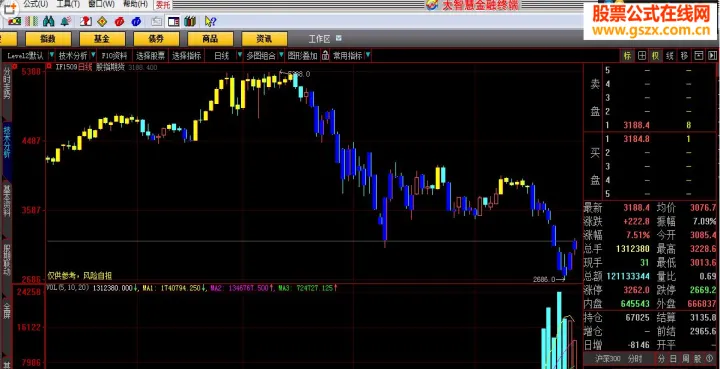Click the F10资料 toolbar button
The height and width of the screenshot is (369, 720).
tap(114, 56)
